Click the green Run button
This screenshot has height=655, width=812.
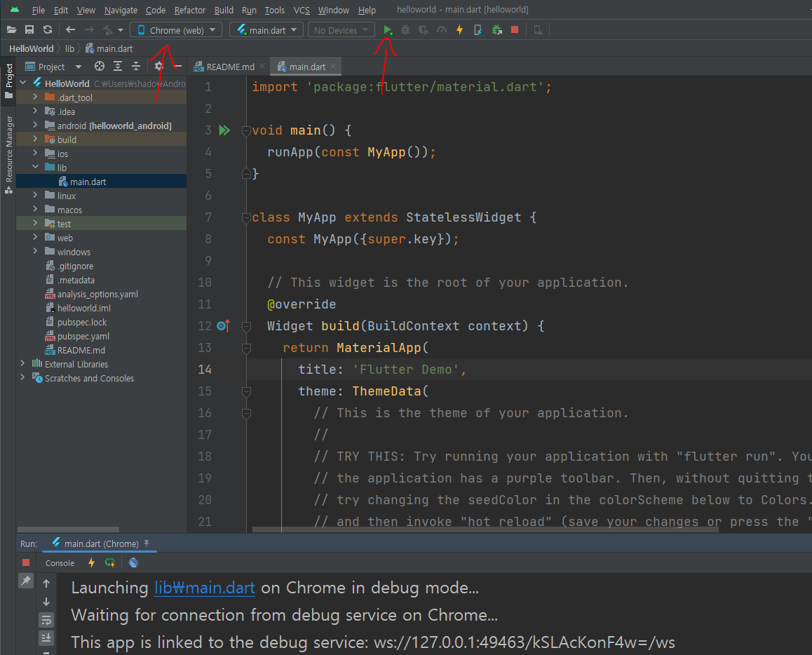coord(387,30)
